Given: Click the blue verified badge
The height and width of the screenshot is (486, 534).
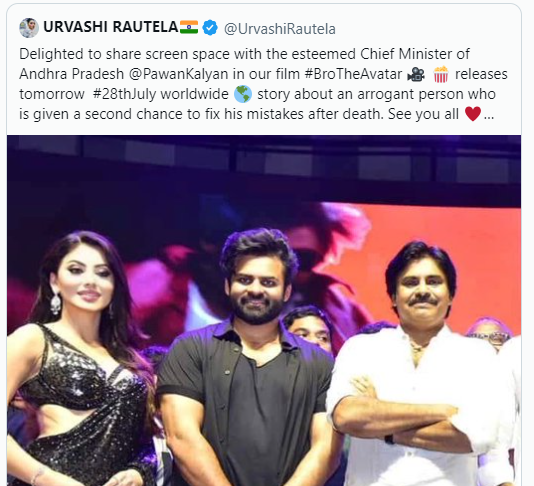Looking at the screenshot, I should pos(210,28).
